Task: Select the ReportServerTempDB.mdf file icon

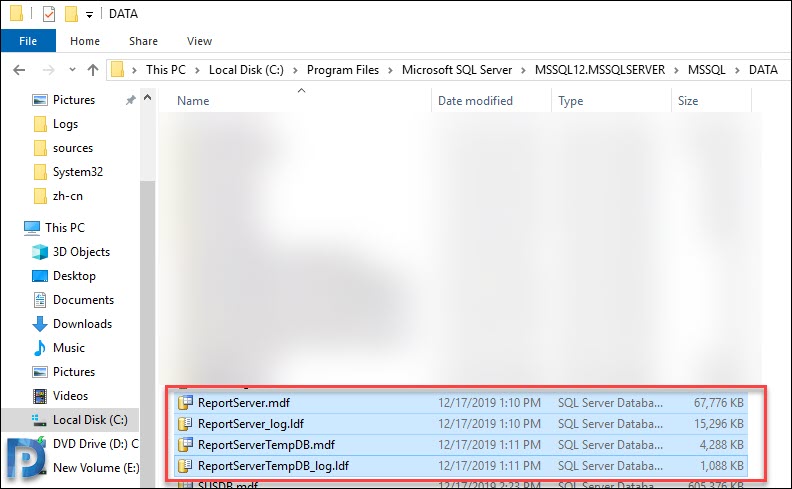Action: [x=185, y=445]
